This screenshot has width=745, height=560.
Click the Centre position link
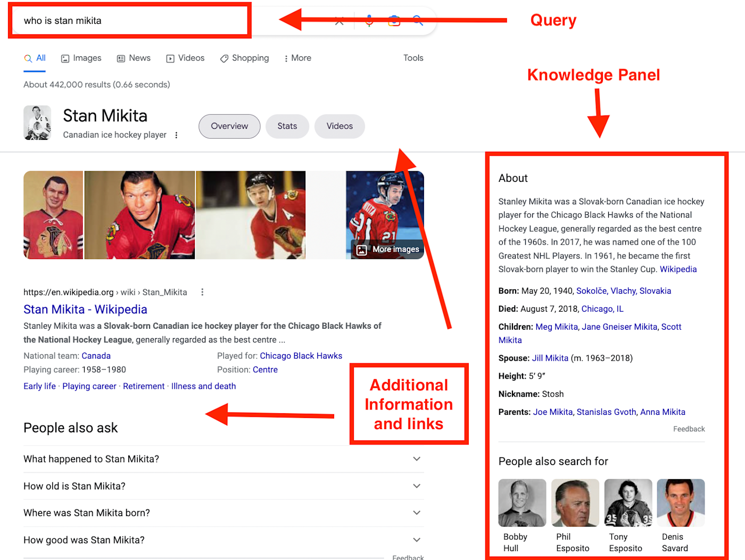pos(265,370)
